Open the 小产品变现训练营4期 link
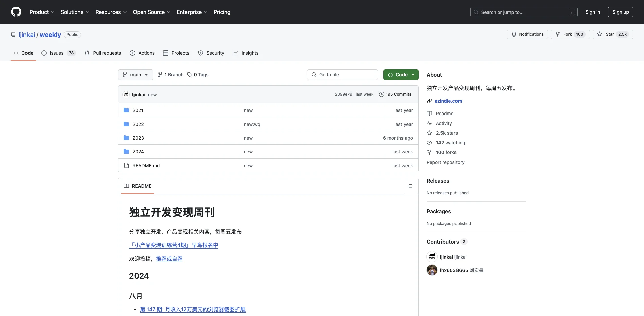644x316 pixels. (x=174, y=245)
